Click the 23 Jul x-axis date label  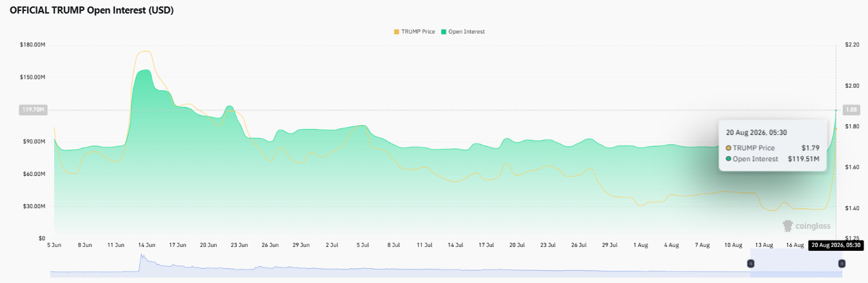(x=548, y=245)
